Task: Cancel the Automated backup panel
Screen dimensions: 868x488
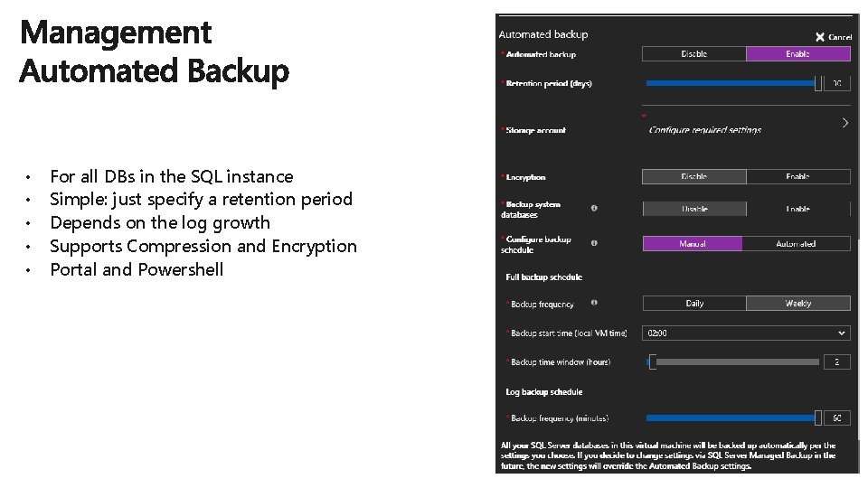Action: [x=834, y=37]
